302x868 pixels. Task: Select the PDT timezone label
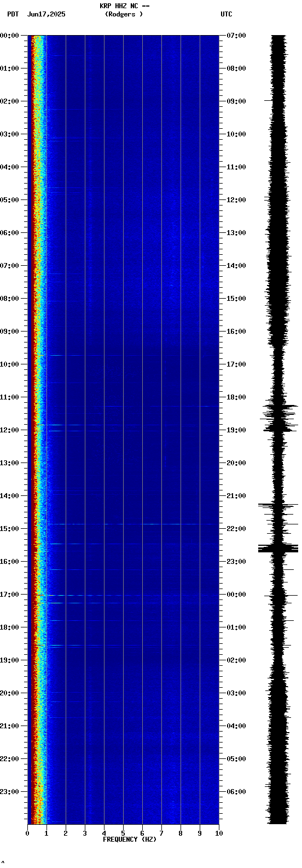(x=13, y=14)
